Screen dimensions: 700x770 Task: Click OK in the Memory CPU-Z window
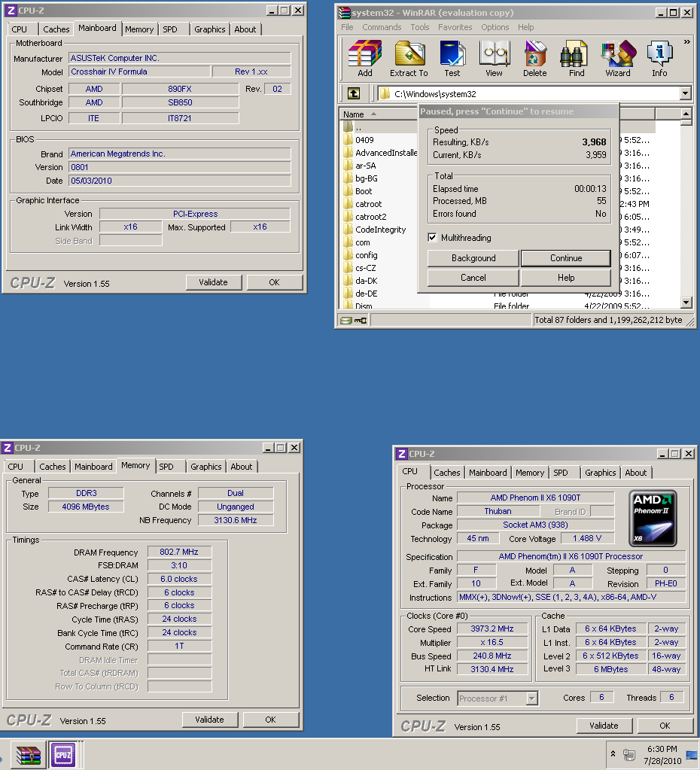tap(271, 720)
